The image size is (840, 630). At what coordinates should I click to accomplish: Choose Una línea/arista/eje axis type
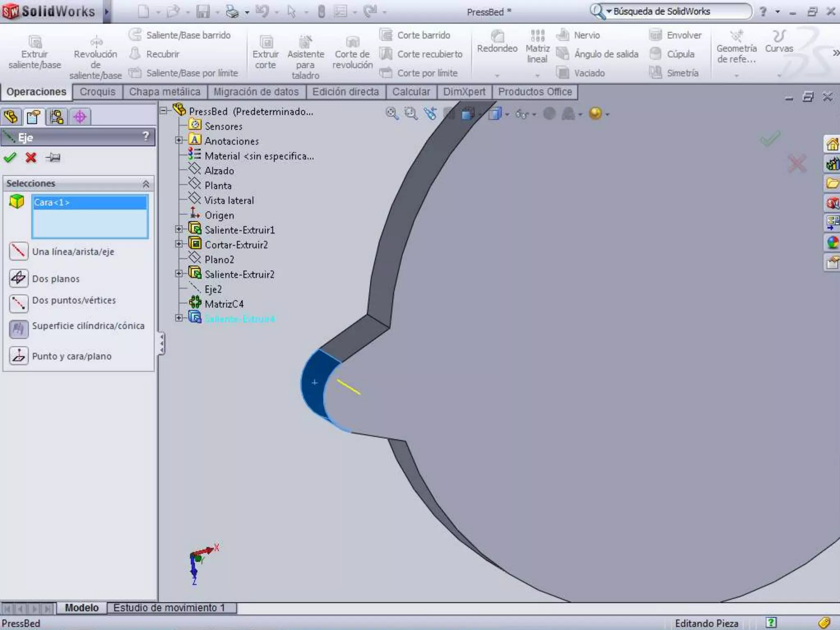coord(18,251)
